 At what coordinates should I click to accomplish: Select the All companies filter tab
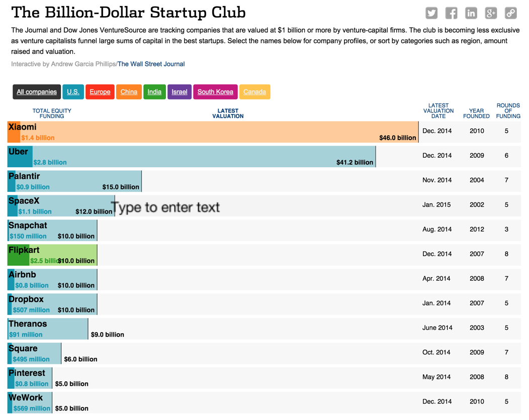(x=37, y=92)
